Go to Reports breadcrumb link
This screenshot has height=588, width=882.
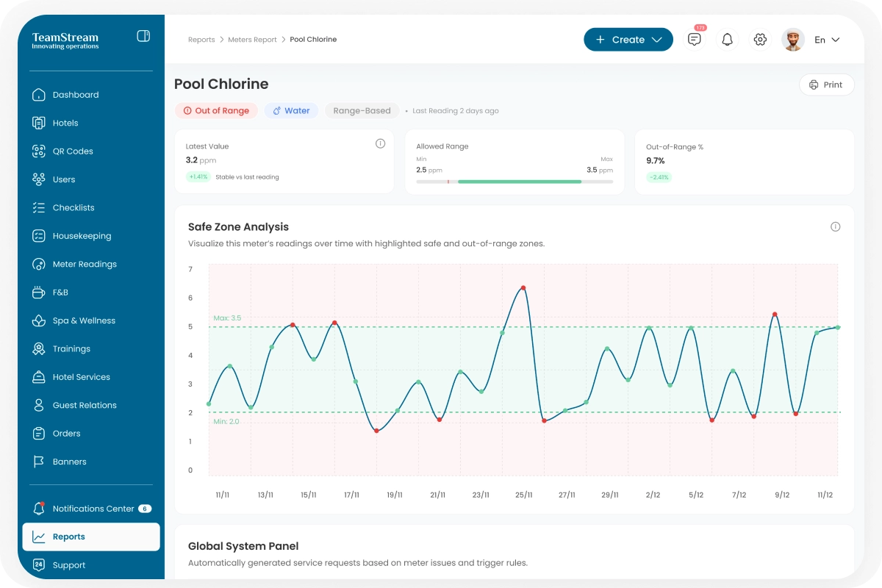(x=201, y=40)
